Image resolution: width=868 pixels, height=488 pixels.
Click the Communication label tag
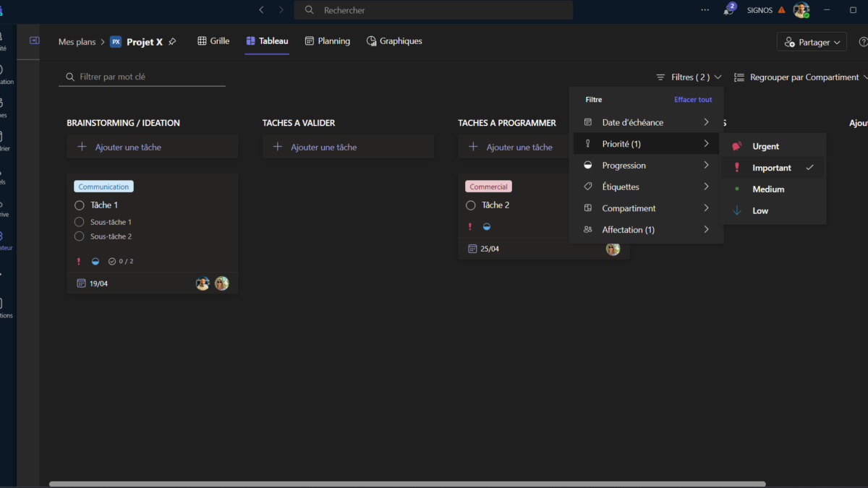(x=103, y=187)
